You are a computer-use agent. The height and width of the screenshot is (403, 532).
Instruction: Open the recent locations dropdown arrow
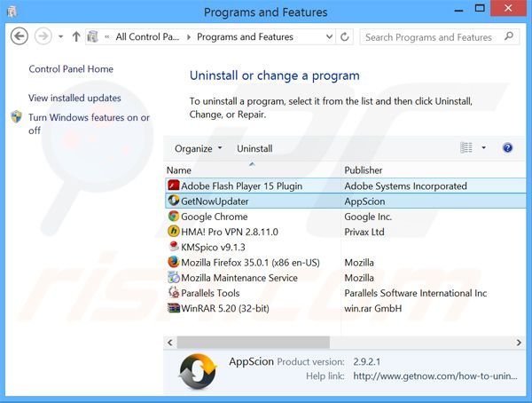coord(60,36)
